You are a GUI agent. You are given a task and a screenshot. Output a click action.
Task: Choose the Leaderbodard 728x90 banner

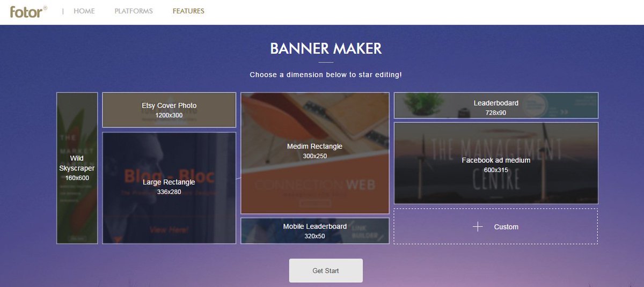pyautogui.click(x=496, y=106)
